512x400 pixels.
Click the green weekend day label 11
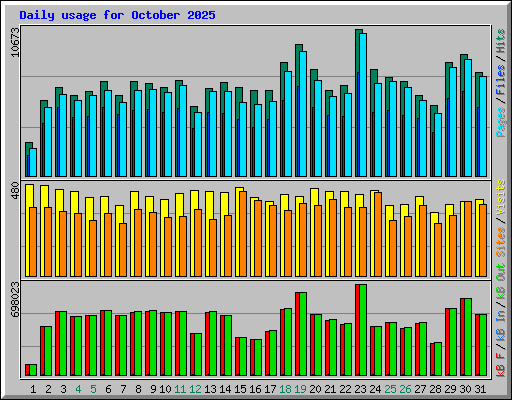(x=180, y=389)
